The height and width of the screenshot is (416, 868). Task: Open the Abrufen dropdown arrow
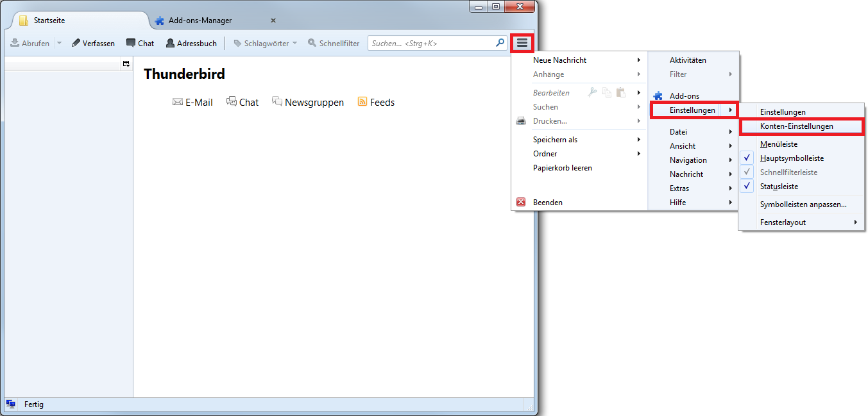point(59,43)
